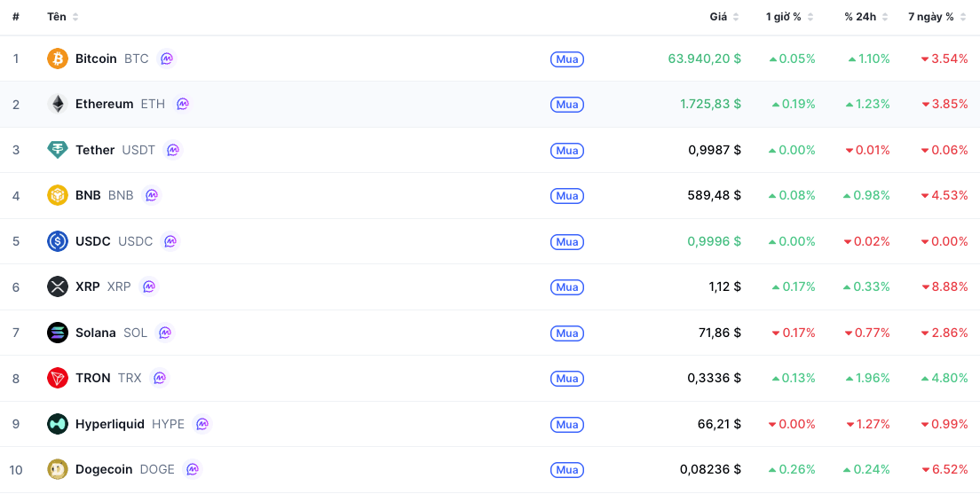Viewport: 980px width, 494px height.
Task: Open the community chat icon beside BTC
Action: pos(166,59)
